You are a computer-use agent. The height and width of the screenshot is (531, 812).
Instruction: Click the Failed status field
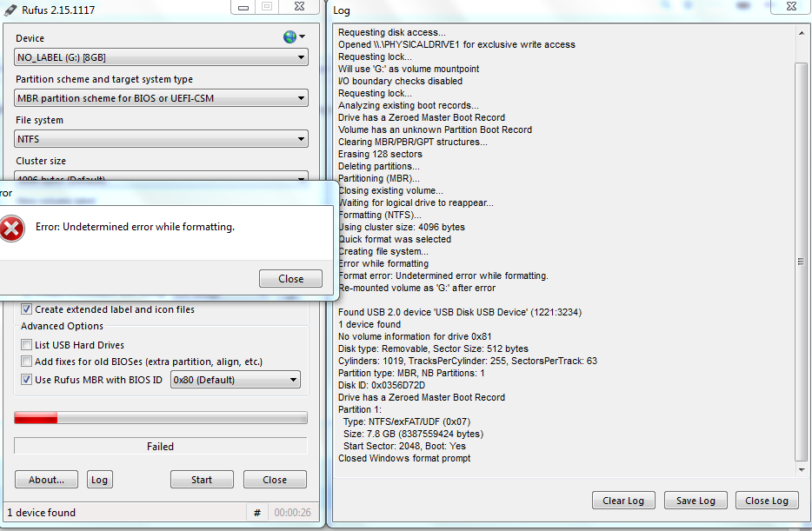coord(161,446)
